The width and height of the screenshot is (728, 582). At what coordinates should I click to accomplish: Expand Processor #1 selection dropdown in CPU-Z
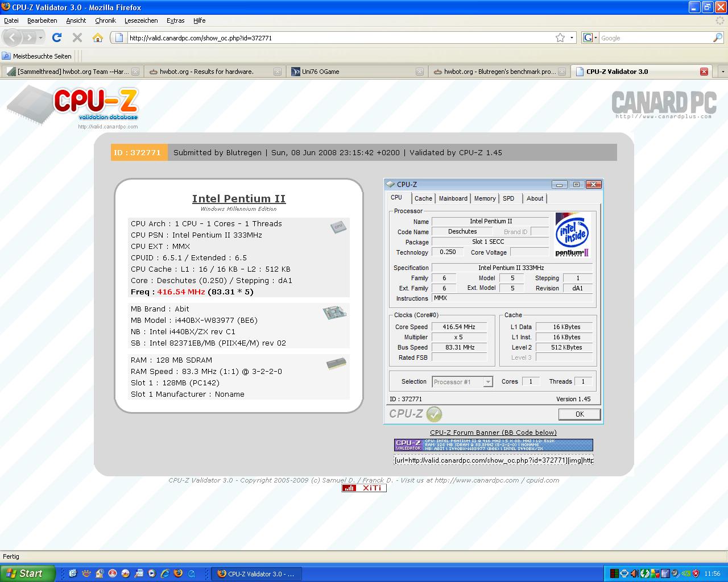tap(488, 382)
